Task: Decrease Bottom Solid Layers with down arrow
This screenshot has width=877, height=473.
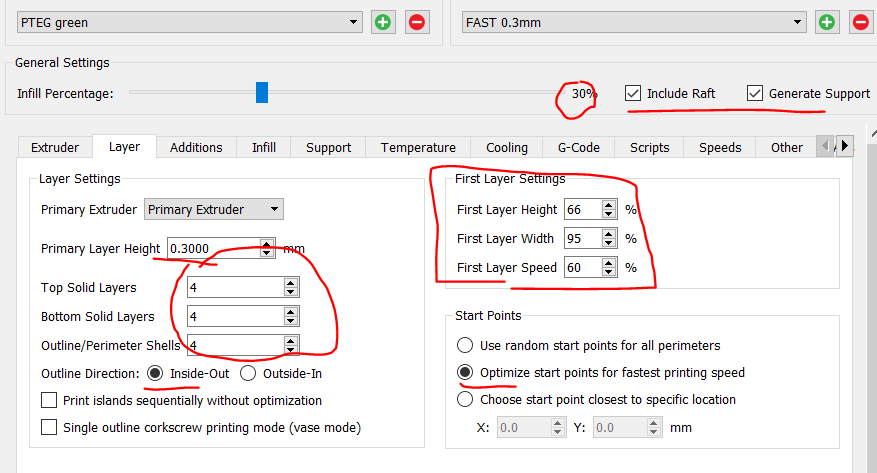Action: click(x=291, y=321)
